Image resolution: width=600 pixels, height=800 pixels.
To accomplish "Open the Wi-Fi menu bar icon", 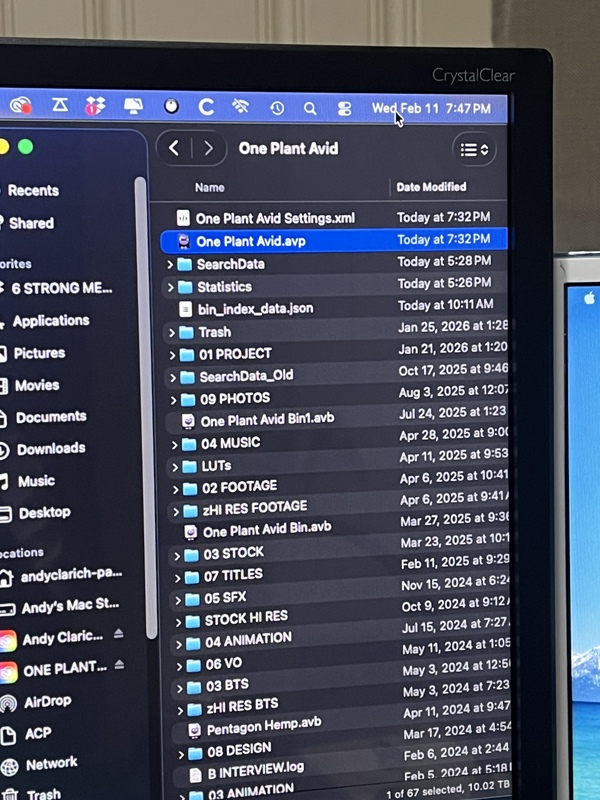I will (241, 106).
